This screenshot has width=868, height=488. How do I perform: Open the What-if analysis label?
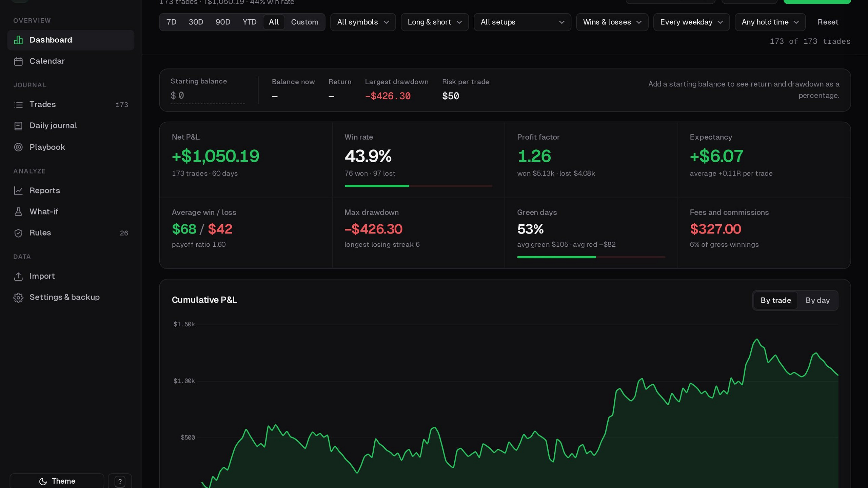click(x=44, y=211)
